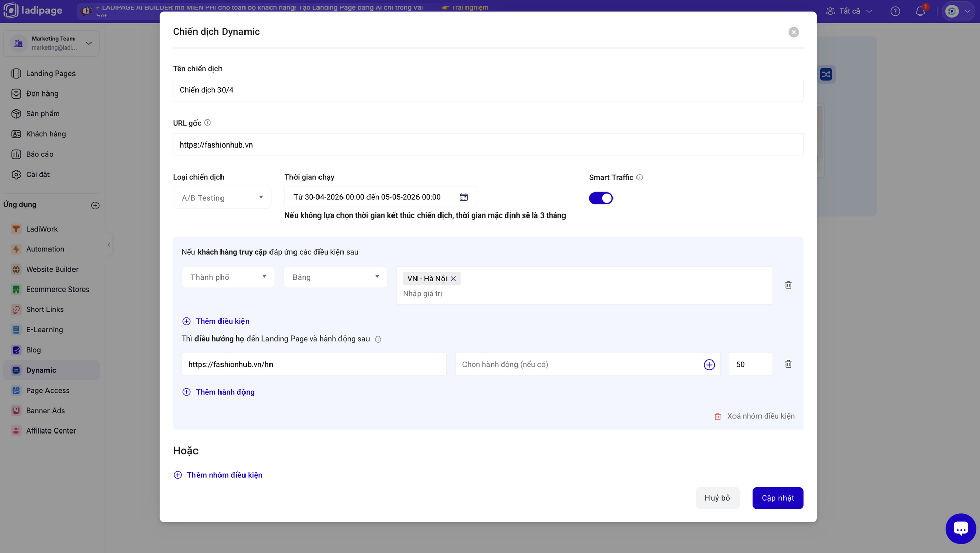
Task: Open the live chat bubble
Action: click(961, 529)
